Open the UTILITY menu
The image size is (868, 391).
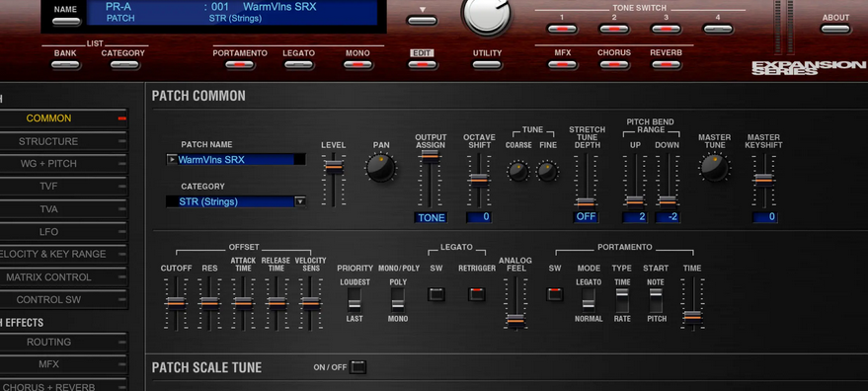[487, 65]
